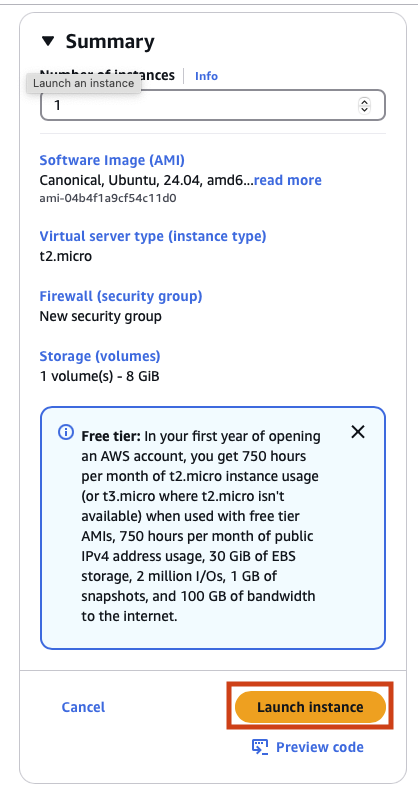Jump to Storage (volumes) section

click(100, 356)
